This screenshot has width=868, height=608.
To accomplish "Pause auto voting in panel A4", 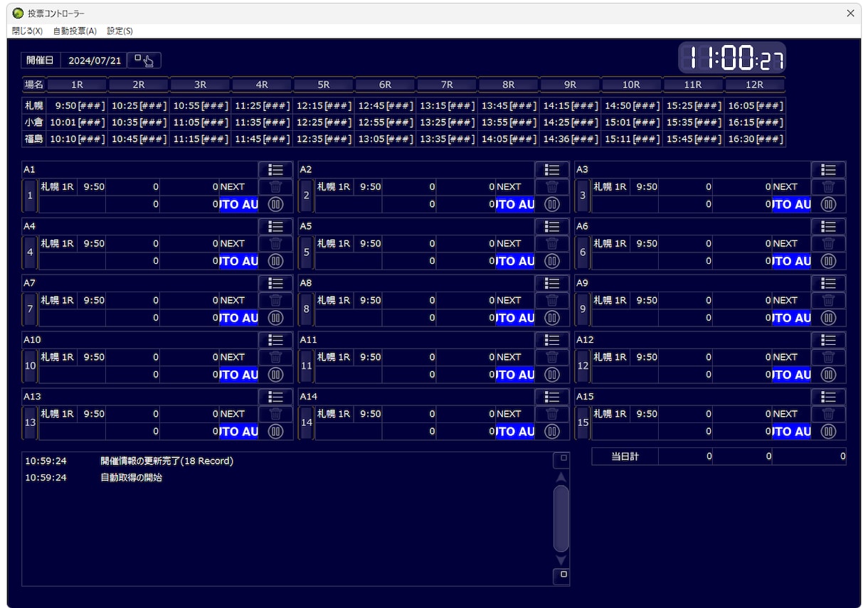I will 275,261.
